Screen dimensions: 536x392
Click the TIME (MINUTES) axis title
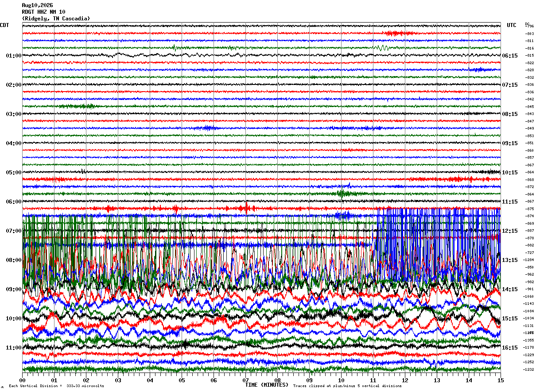pos(267,385)
